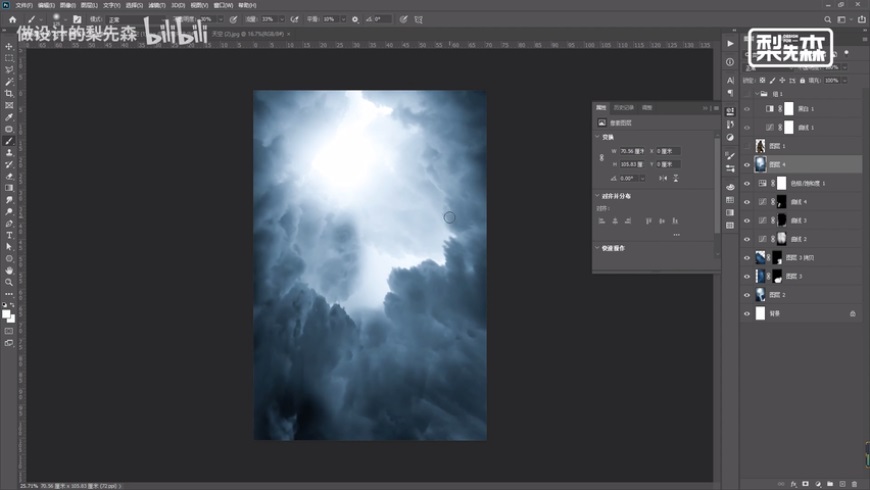
Task: Open the 窗口(W) menu
Action: point(224,5)
